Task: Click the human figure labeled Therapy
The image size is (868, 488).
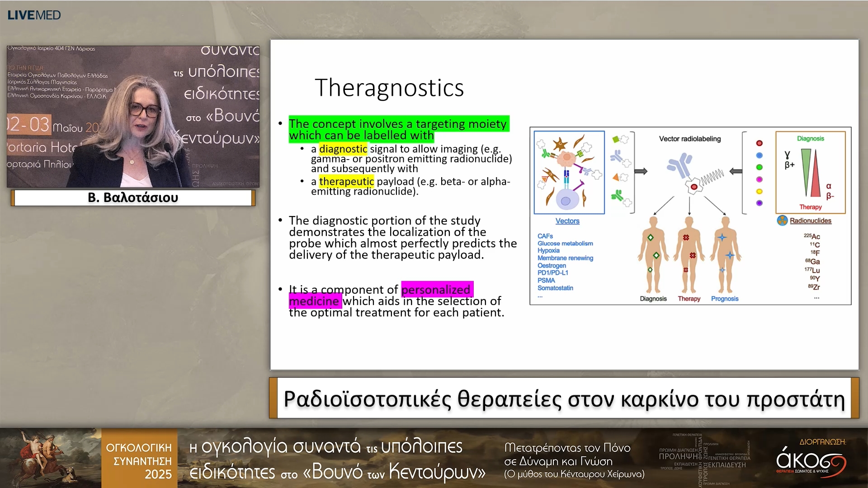Action: pos(689,255)
